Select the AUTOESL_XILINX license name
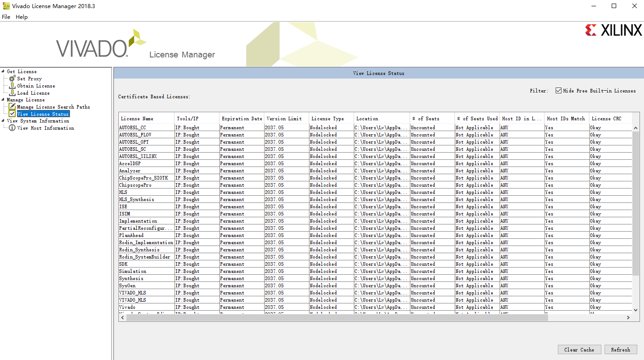 138,156
